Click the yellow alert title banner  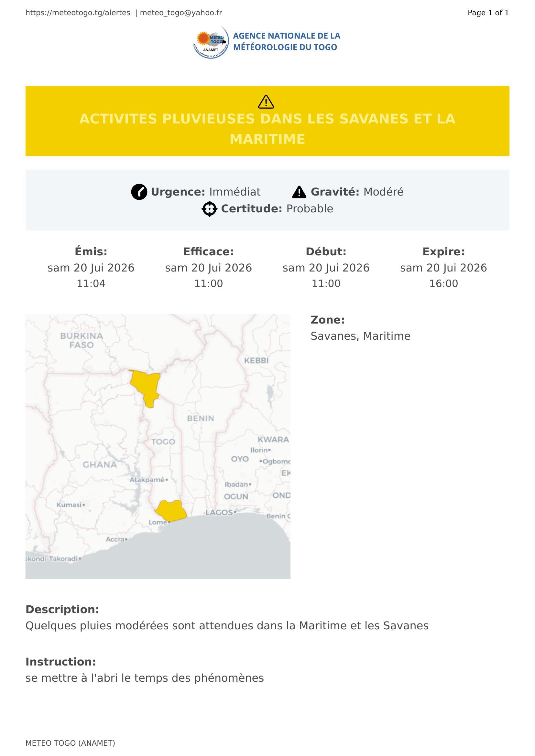[x=267, y=121]
